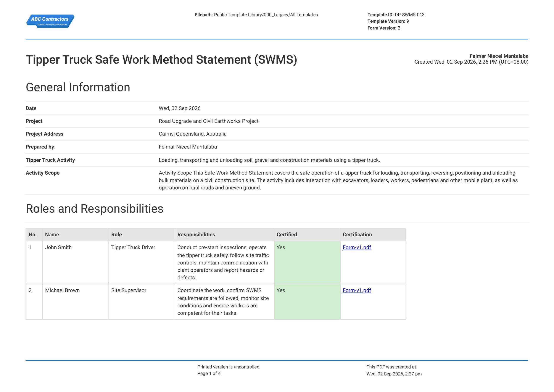Image resolution: width=554 pixels, height=392 pixels.
Task: Click the Activity Scope label
Action: coord(43,173)
